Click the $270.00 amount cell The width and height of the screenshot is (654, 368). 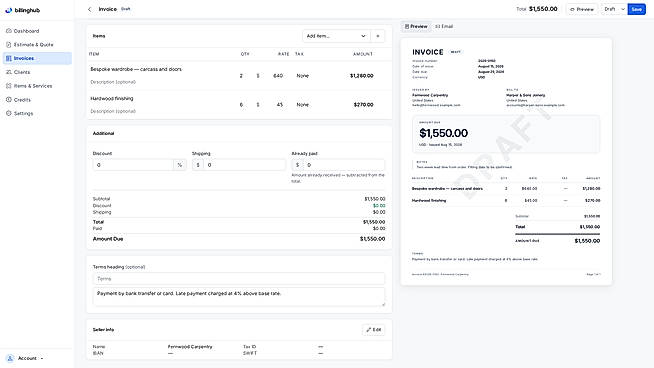tap(363, 105)
